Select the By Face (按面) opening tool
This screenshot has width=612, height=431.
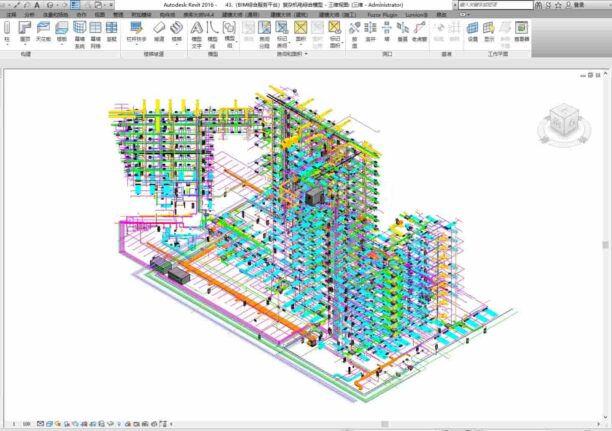pos(354,34)
